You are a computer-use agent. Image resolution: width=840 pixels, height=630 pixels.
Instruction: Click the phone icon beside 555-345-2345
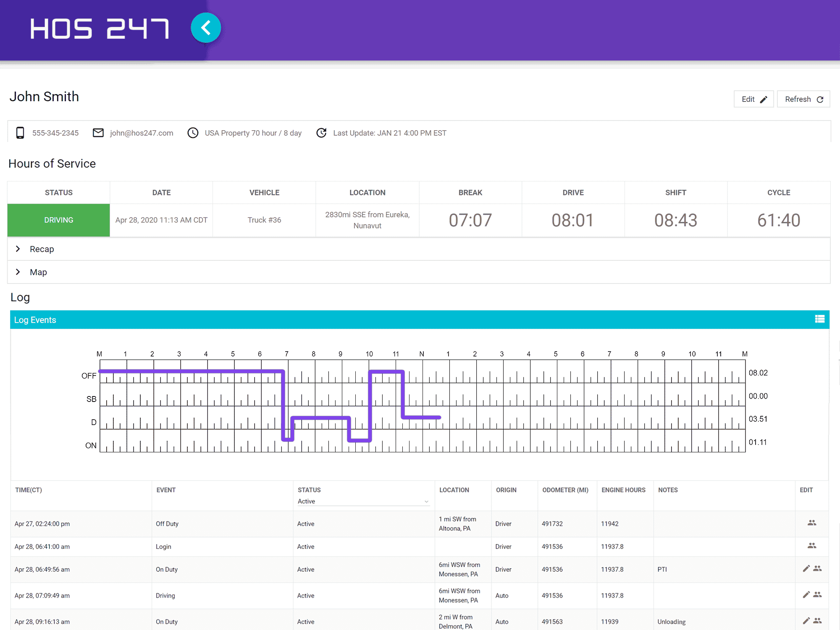click(x=20, y=133)
